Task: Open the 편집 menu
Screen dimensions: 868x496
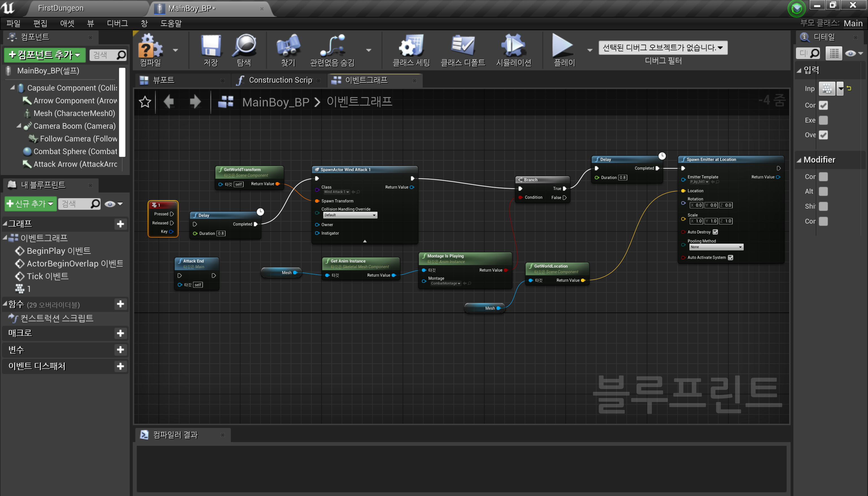Action: click(x=40, y=23)
